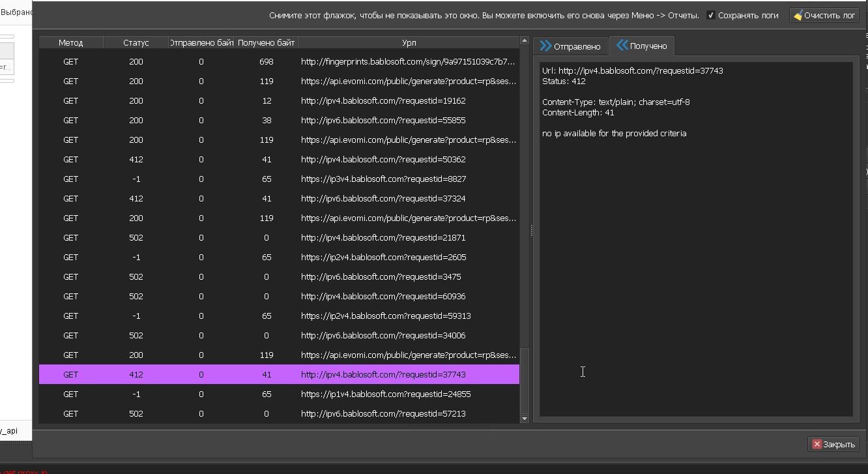Screen dimensions: 868x474
Task: Click inside the response text area
Action: 695,261
